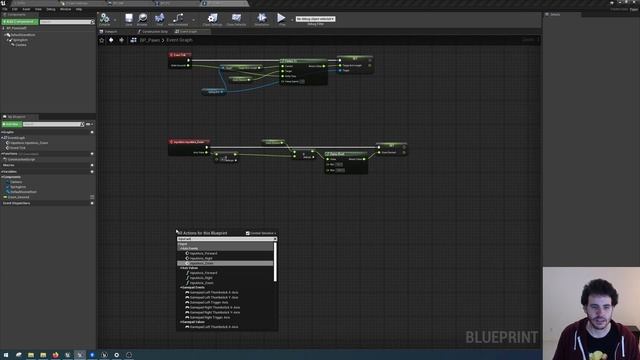Click the Event Graph breadcrumb text
The width and height of the screenshot is (640, 360).
point(179,40)
